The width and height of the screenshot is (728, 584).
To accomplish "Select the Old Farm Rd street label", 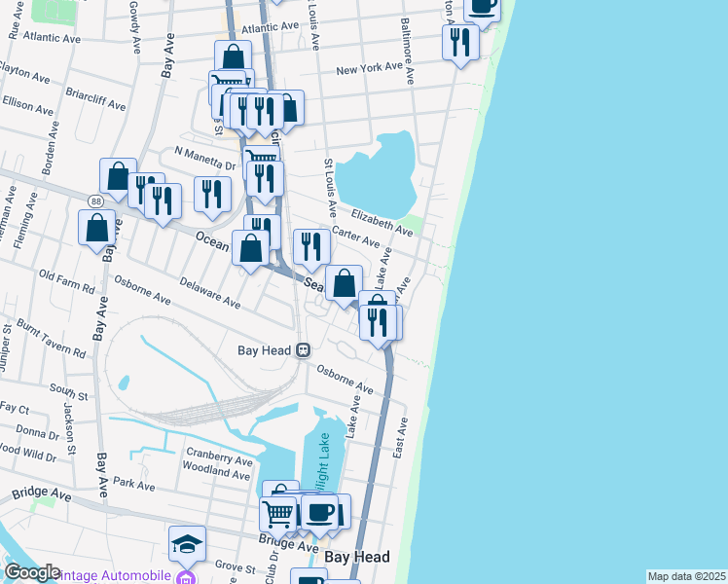I will coord(67,281).
